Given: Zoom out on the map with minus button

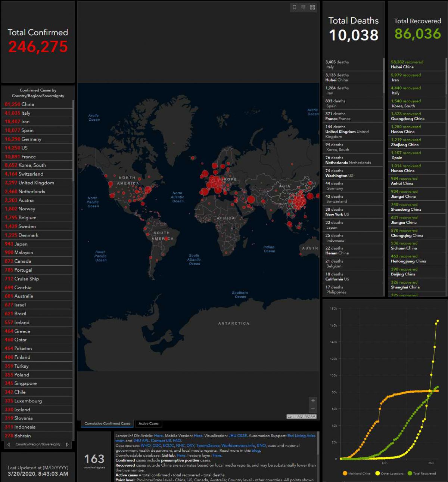Looking at the screenshot, I should click(313, 408).
